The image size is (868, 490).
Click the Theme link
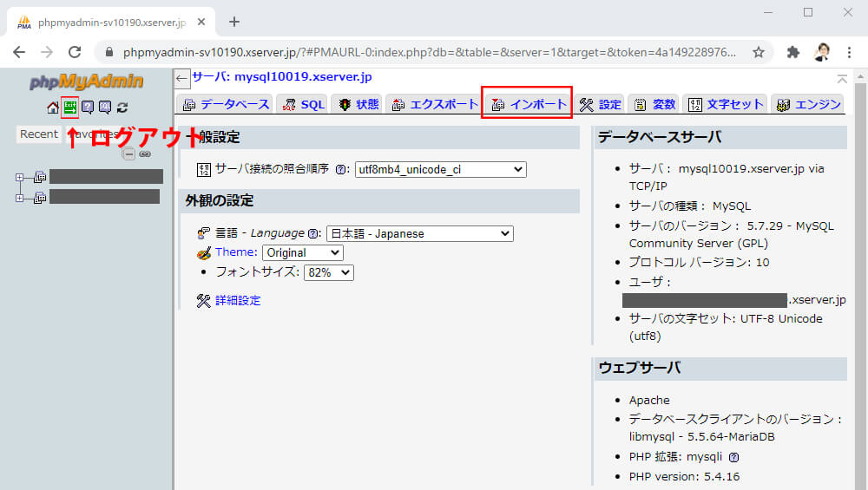[236, 252]
